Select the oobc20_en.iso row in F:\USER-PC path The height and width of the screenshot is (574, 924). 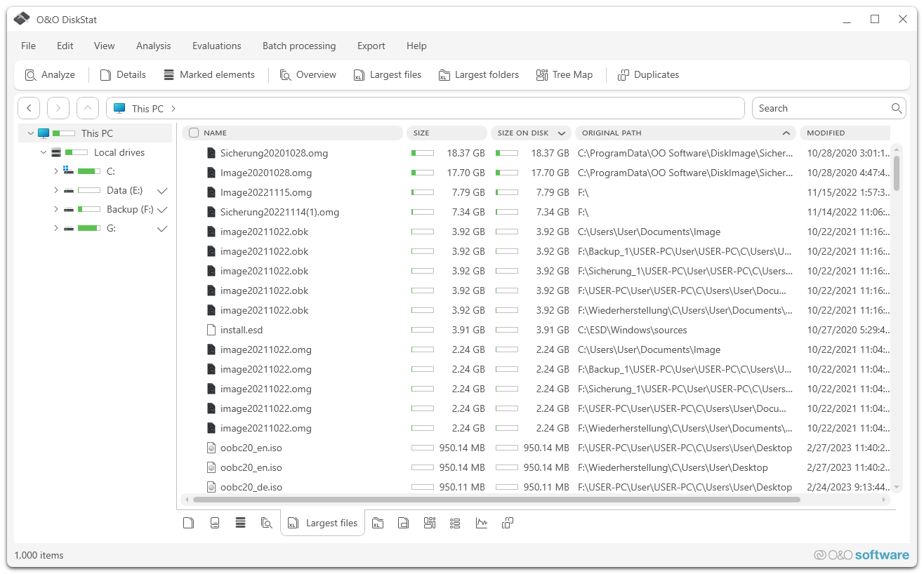536,448
